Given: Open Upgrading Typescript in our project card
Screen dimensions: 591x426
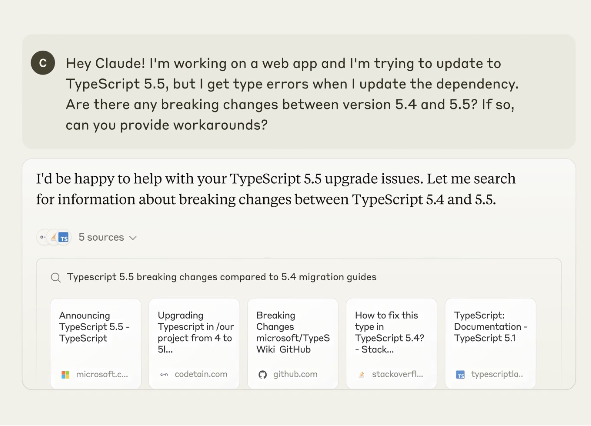Looking at the screenshot, I should point(194,343).
